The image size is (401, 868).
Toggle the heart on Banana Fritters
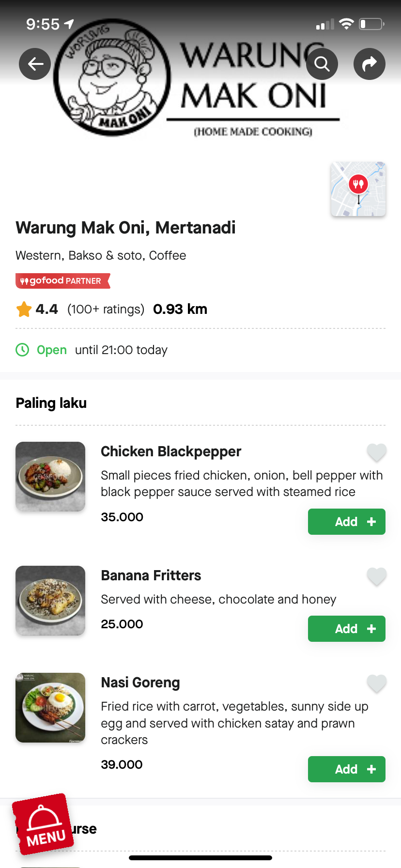(376, 576)
